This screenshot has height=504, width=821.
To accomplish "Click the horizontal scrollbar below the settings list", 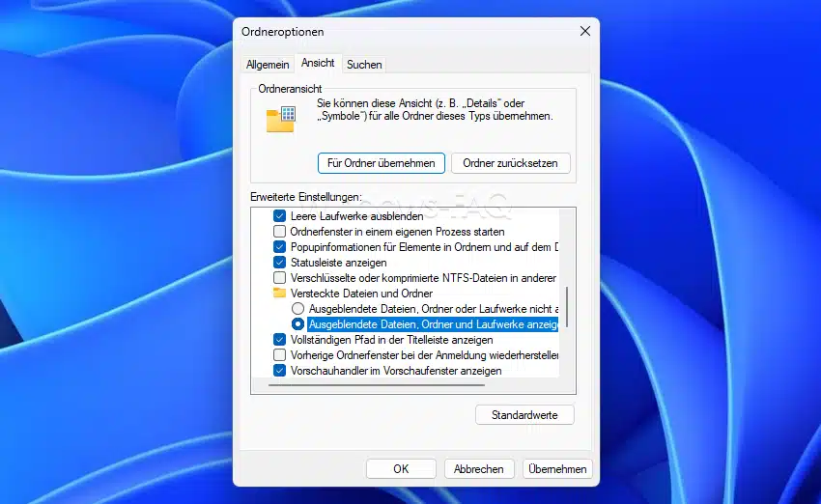I will click(x=377, y=384).
